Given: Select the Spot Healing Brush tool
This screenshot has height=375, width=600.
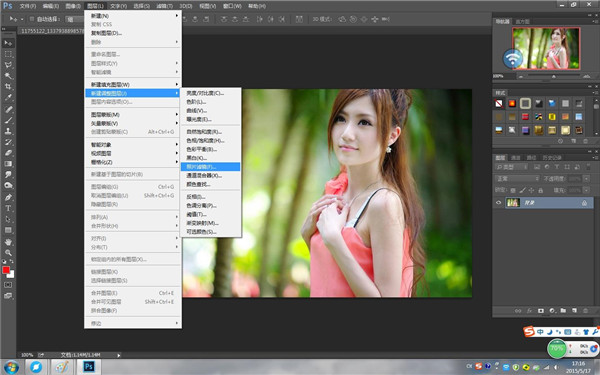Looking at the screenshot, I should tap(8, 109).
